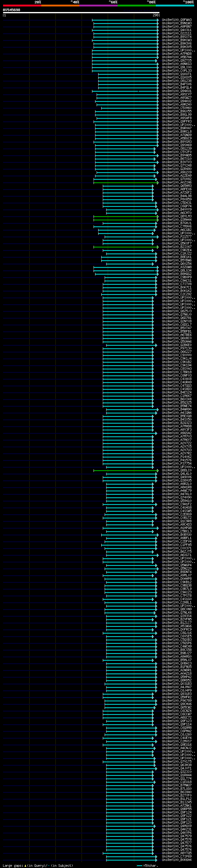Select hit UniRef100_Q9FFR3

(177, 121)
